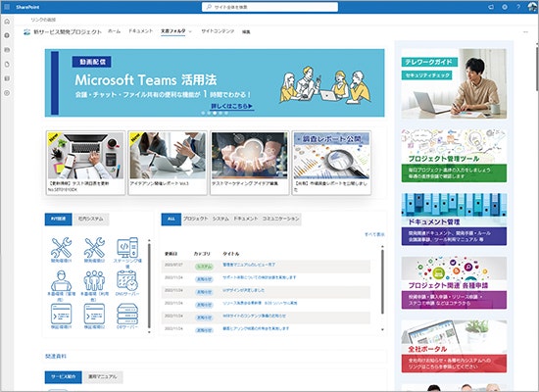Go to ホーム in site navigation
Image resolution: width=539 pixels, height=392 pixels.
click(114, 31)
